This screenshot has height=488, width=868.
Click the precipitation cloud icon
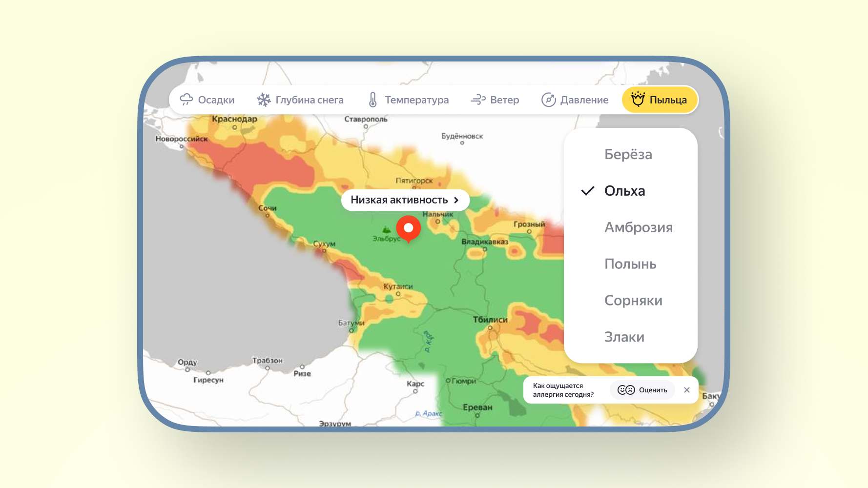pyautogui.click(x=186, y=100)
